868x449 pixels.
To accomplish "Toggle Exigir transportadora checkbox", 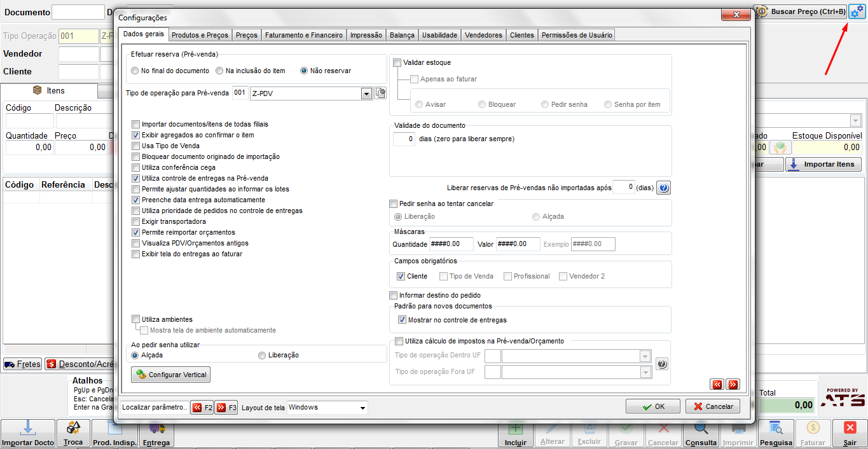I will pyautogui.click(x=135, y=222).
